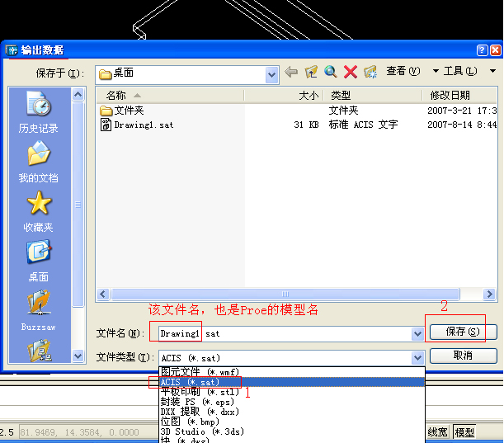
Task: Click the 标准 ACIS 文字 type cell
Action: pos(363,125)
